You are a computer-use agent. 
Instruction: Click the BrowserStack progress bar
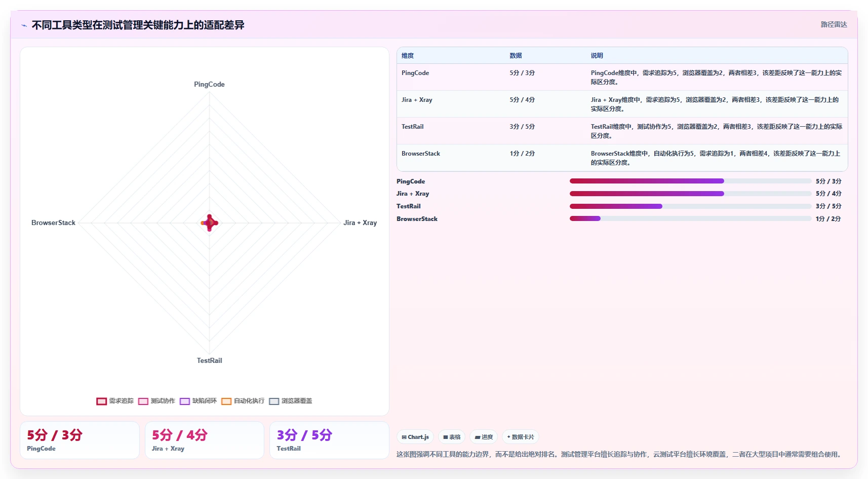[x=690, y=219]
